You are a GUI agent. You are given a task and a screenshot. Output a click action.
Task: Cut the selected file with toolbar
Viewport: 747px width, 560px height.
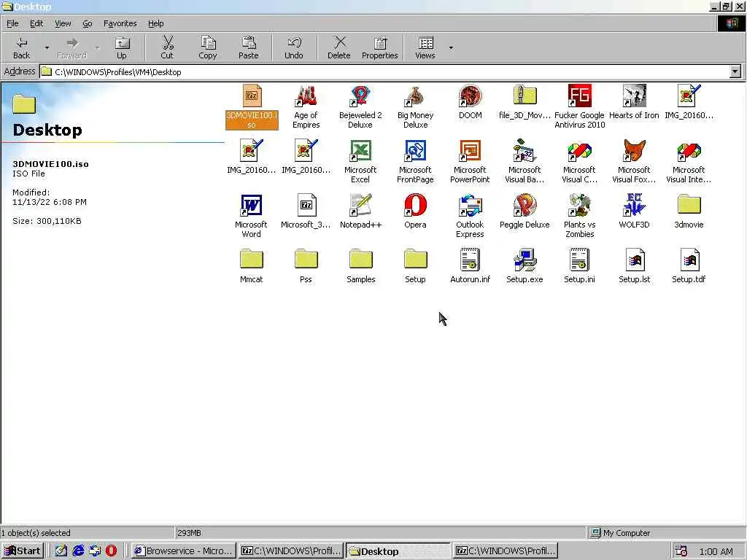point(167,47)
